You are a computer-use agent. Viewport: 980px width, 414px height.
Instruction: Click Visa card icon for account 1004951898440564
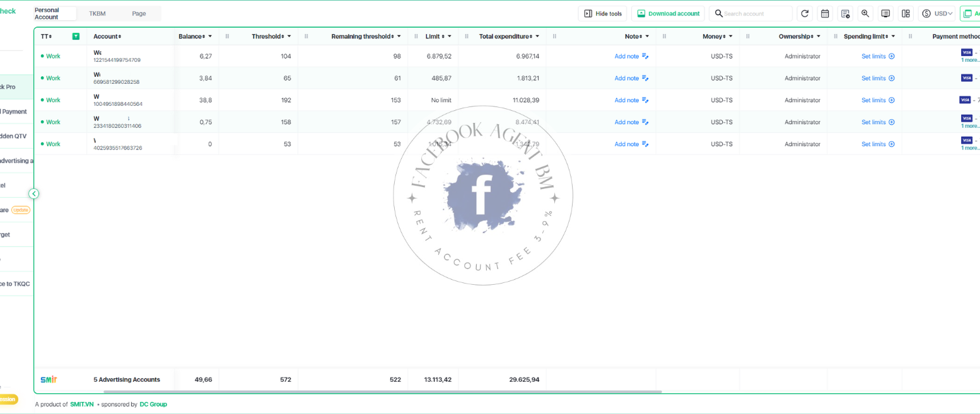tap(965, 100)
